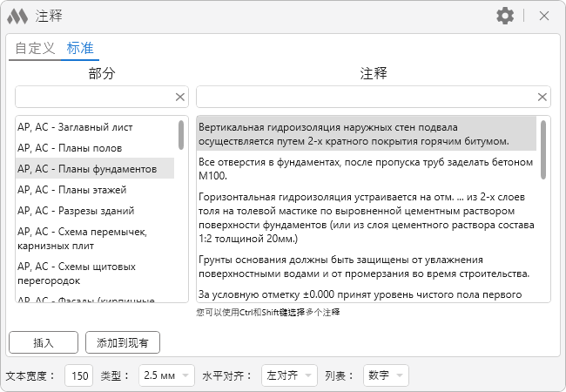Switch to the 自定义 tab
This screenshot has height=392, width=566.
pos(35,49)
